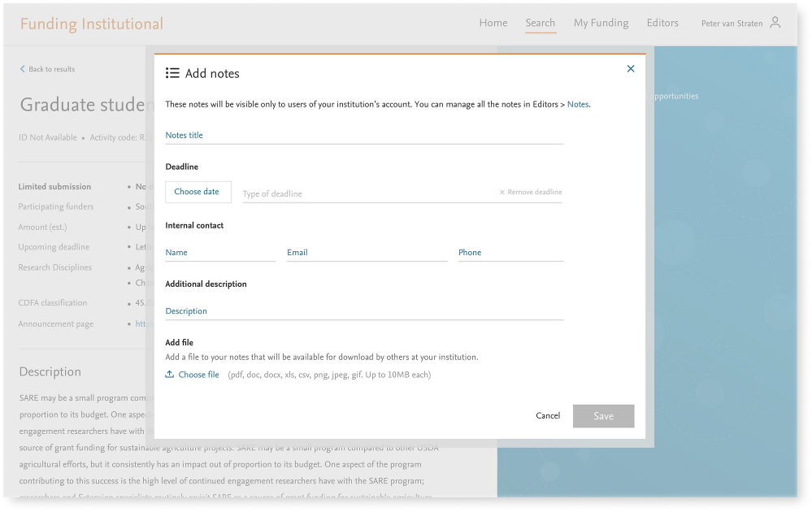Click the Choose date button
812x512 pixels.
click(x=198, y=192)
